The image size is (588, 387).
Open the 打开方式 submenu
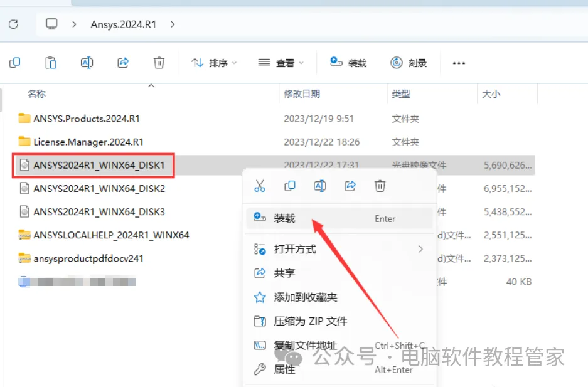339,249
